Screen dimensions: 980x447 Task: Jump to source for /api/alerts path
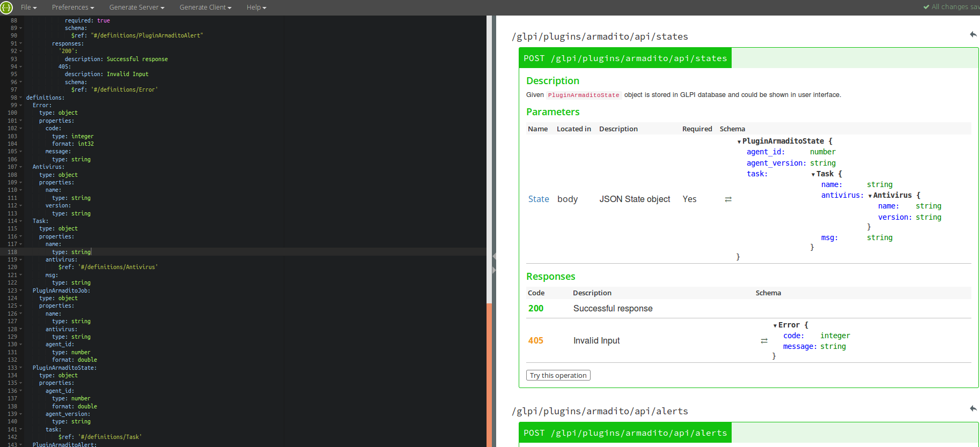973,408
